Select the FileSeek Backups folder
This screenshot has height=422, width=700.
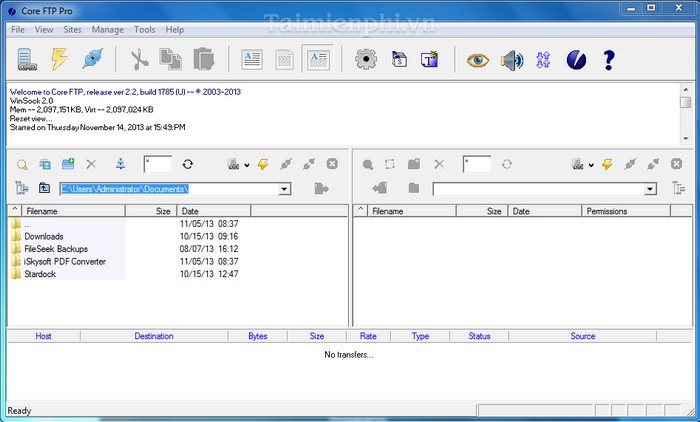tap(56, 249)
